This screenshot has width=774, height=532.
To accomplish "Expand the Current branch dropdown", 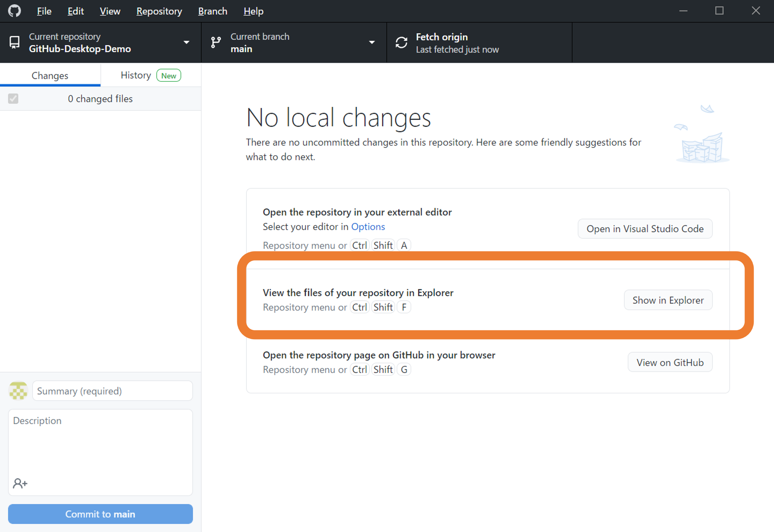I will 372,42.
